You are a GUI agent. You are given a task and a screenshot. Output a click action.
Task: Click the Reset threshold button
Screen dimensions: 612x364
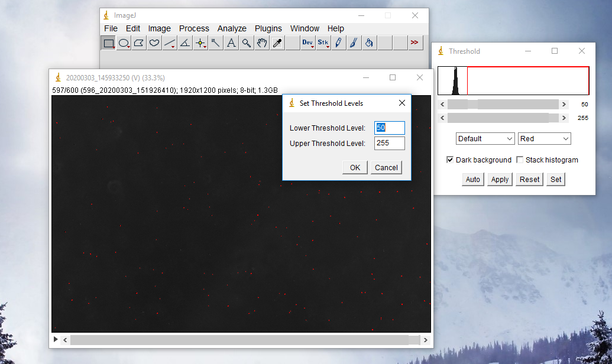click(529, 180)
